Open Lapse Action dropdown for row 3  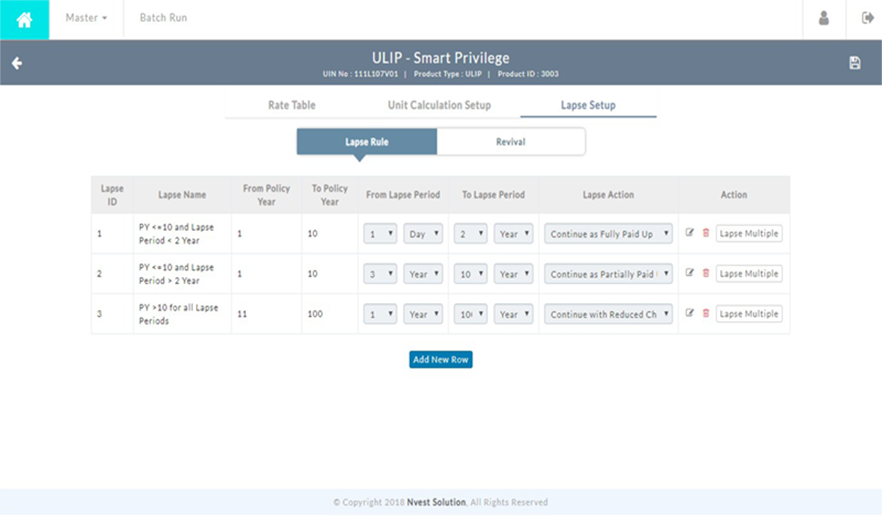tap(608, 314)
